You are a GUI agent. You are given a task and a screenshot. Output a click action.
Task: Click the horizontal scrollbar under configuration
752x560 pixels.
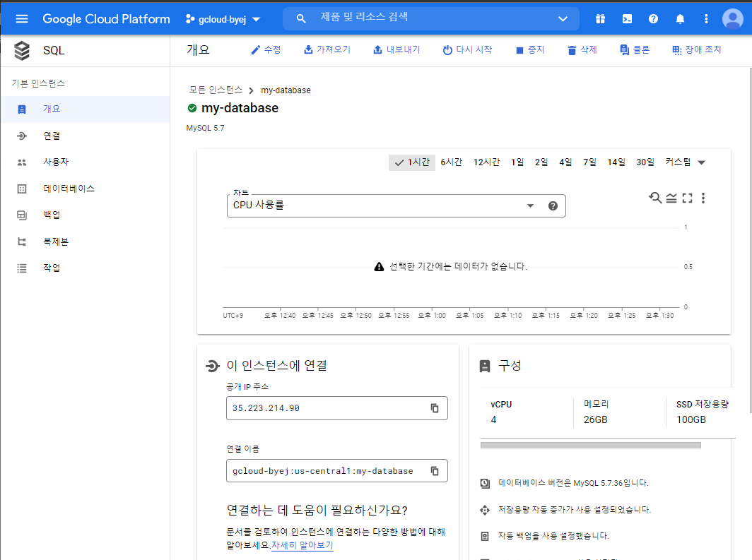[x=590, y=446]
